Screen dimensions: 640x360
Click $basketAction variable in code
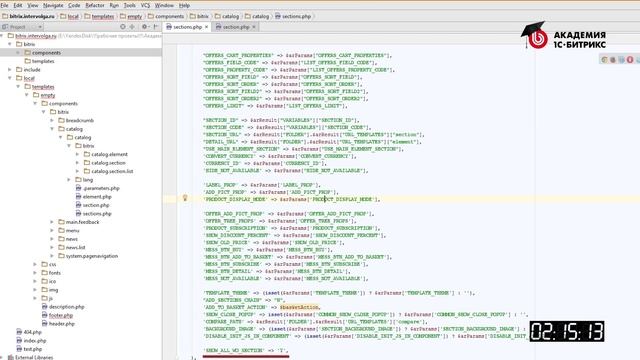click(x=300, y=307)
